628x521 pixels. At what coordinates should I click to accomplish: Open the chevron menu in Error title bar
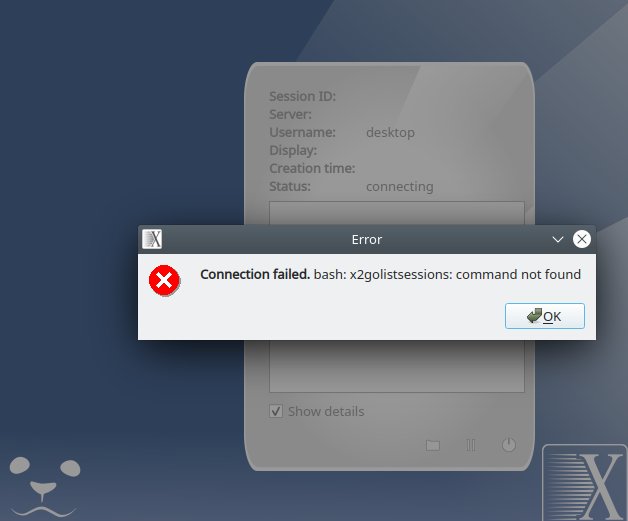coord(558,239)
